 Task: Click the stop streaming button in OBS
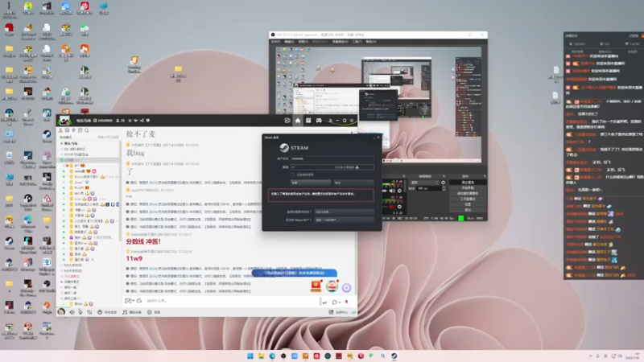(x=468, y=183)
